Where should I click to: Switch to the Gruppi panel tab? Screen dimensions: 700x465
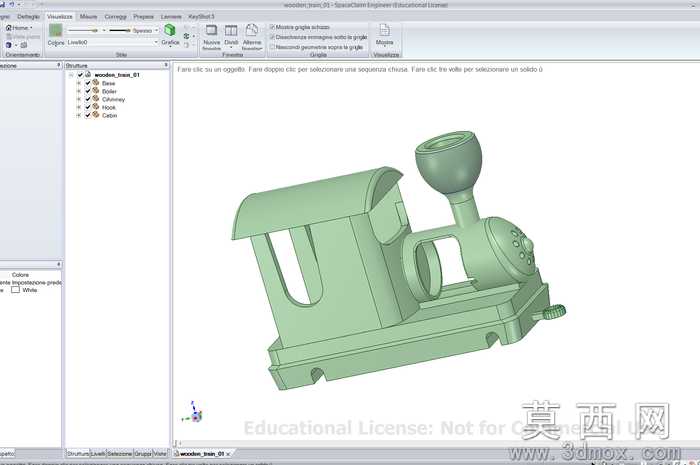143,453
